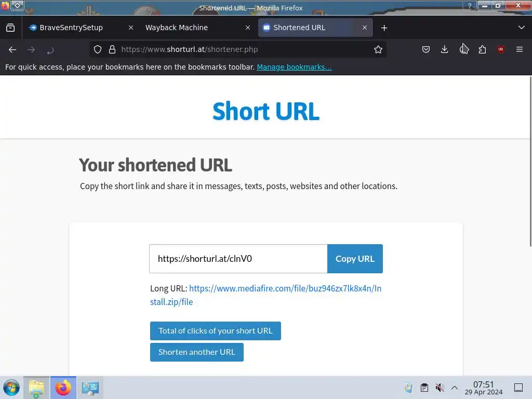Image resolution: width=532 pixels, height=399 pixels.
Task: Open the long mediafire URL link
Action: point(265,295)
